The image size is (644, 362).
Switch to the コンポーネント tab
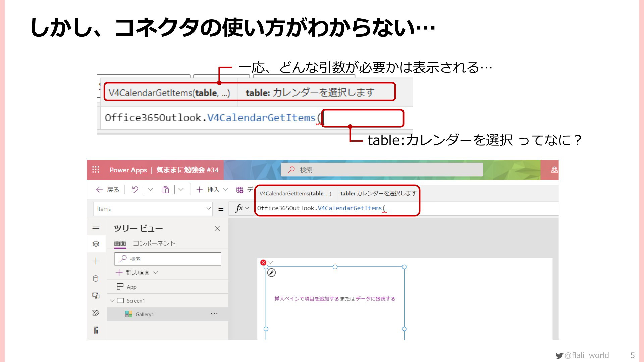(154, 243)
